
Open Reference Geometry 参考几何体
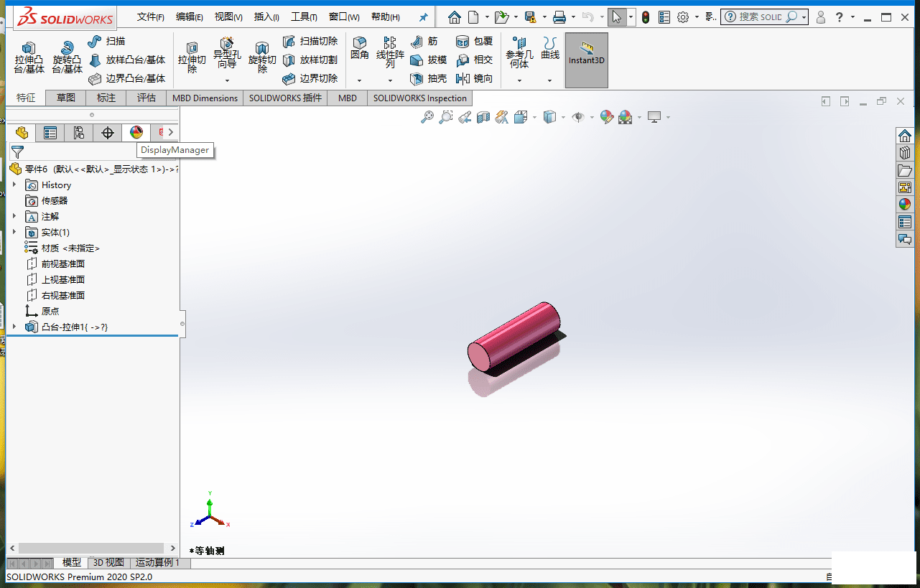519,52
